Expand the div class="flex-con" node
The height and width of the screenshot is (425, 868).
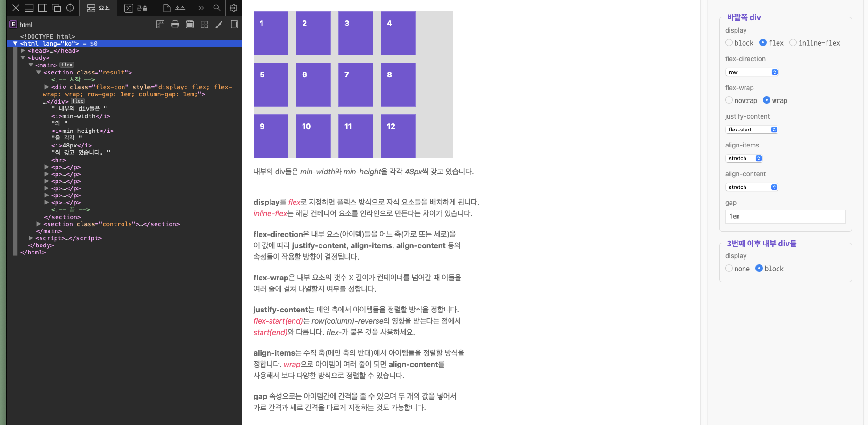(x=47, y=87)
